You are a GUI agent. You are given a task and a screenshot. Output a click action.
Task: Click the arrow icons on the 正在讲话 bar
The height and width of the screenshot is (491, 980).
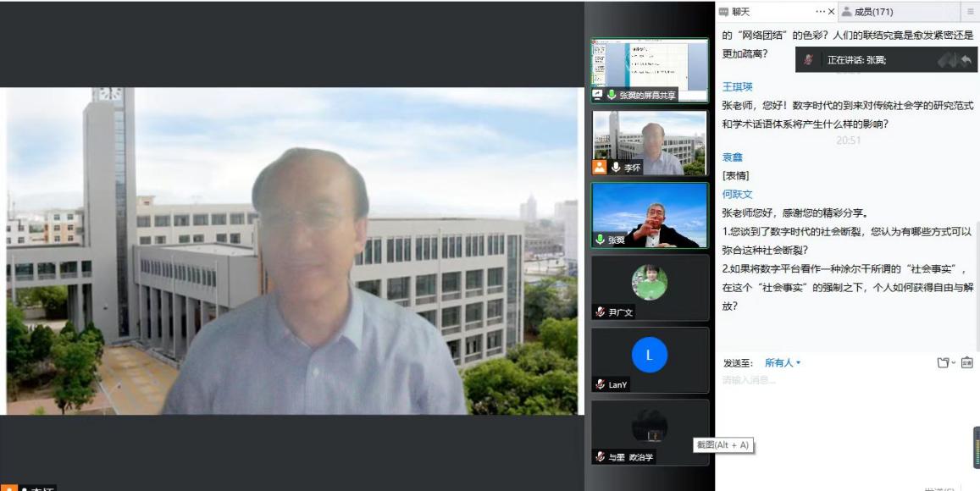click(x=955, y=60)
